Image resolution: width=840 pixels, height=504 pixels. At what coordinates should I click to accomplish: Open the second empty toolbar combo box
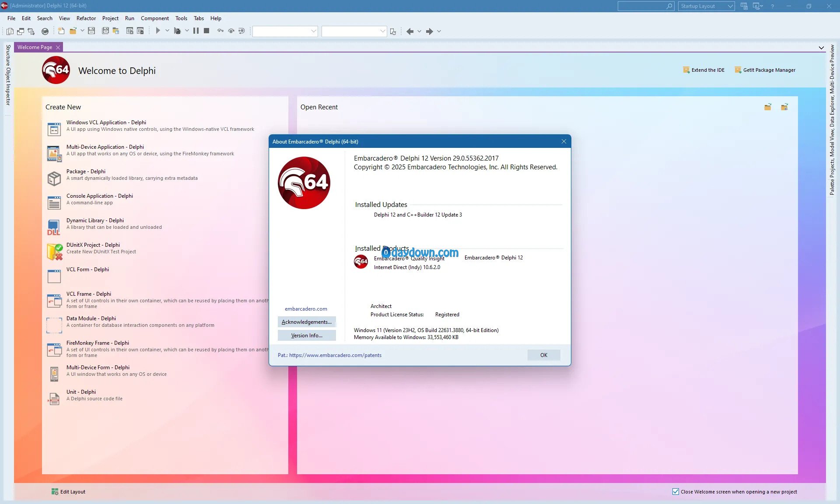[354, 31]
